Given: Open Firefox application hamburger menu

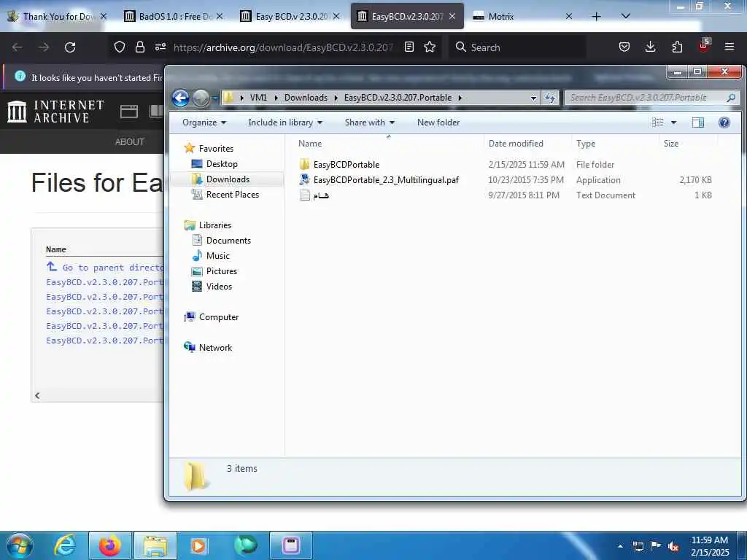Looking at the screenshot, I should pyautogui.click(x=729, y=47).
